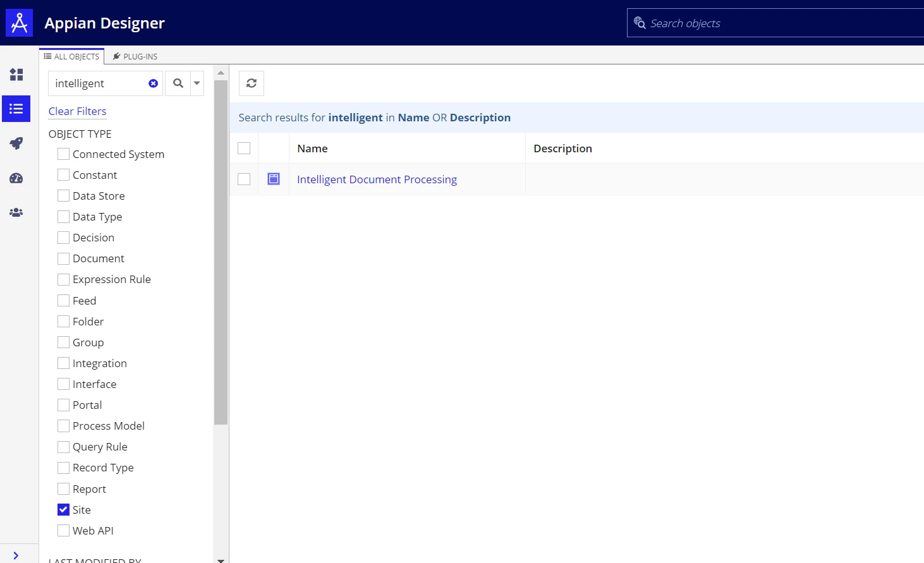Open the search options dropdown arrow
Viewport: 924px width, 563px height.
pyautogui.click(x=197, y=83)
